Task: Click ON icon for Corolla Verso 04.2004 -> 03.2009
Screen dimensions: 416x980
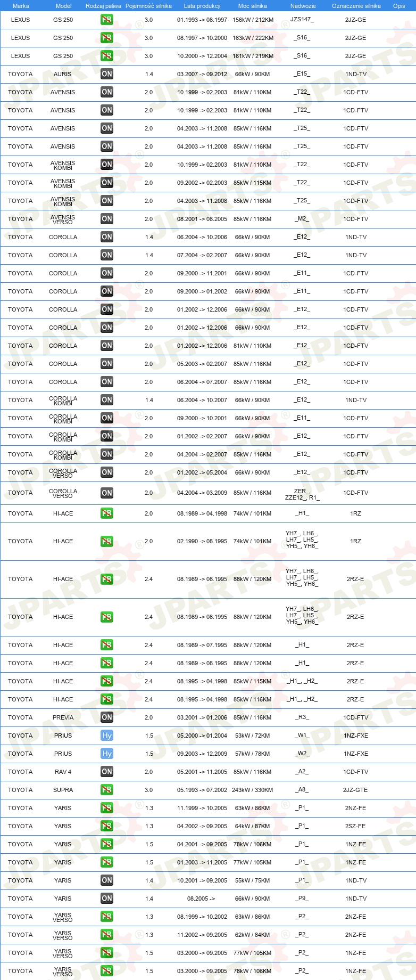Action: (x=107, y=493)
